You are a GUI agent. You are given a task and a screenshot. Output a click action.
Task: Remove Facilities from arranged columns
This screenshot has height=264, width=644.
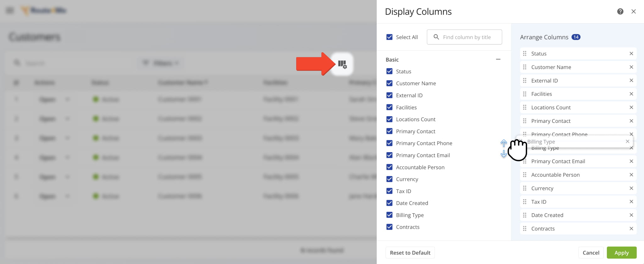(x=631, y=94)
